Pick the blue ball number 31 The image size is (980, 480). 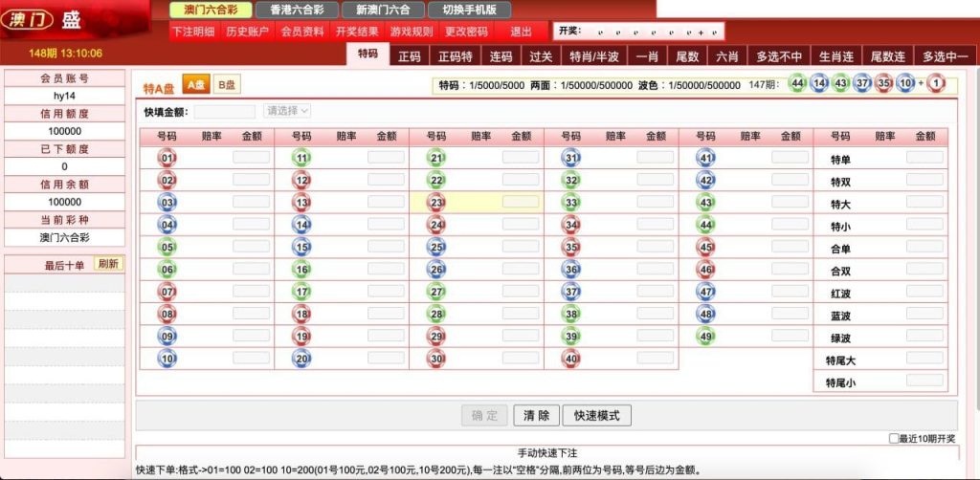click(571, 158)
